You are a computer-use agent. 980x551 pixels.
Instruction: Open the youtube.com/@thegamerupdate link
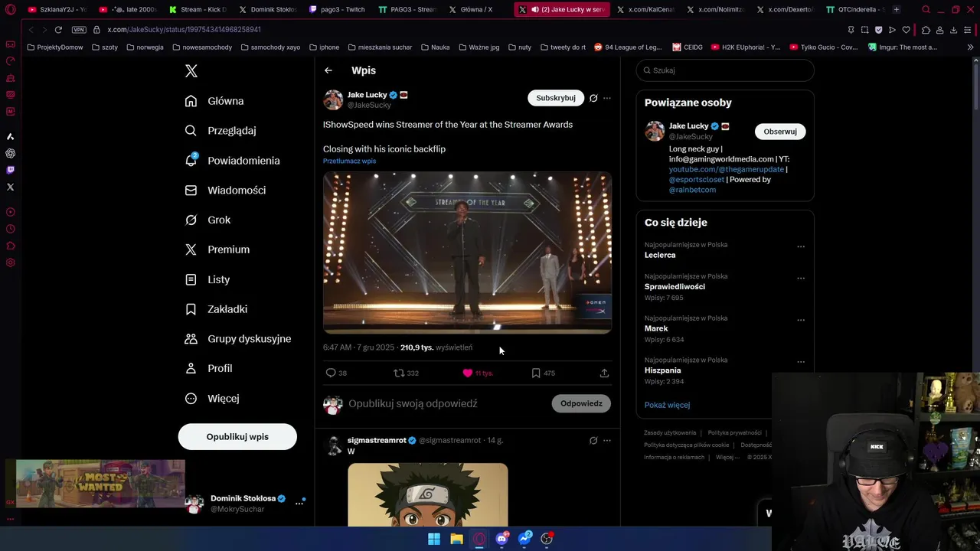click(727, 169)
